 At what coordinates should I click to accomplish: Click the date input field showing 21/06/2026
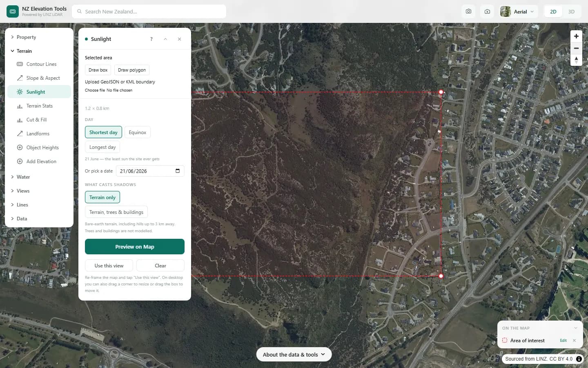pyautogui.click(x=150, y=171)
